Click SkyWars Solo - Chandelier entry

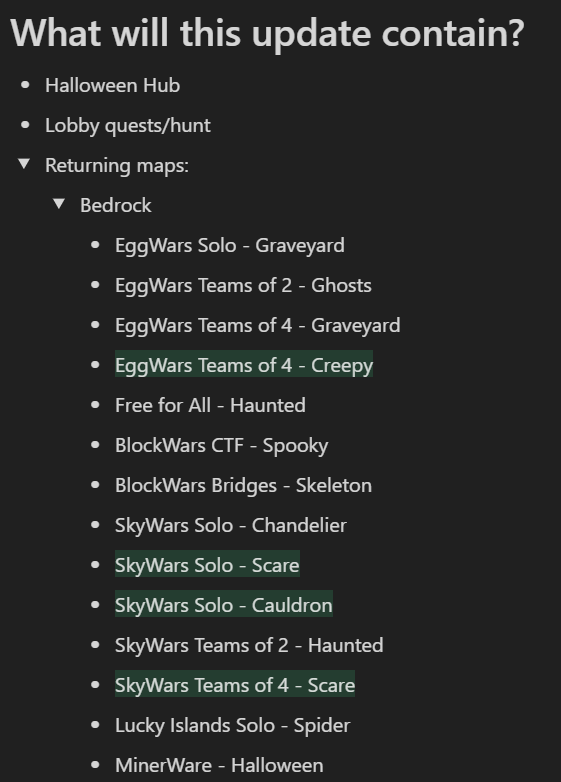[231, 525]
